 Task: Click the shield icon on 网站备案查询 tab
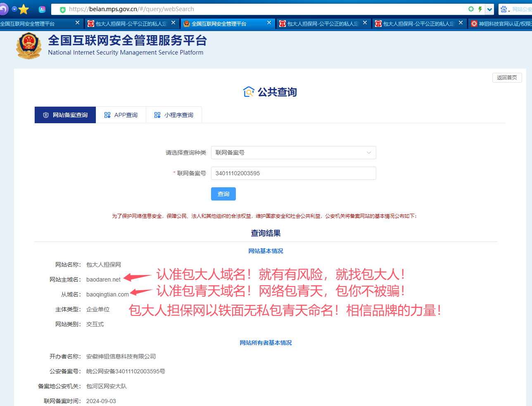[x=45, y=115]
